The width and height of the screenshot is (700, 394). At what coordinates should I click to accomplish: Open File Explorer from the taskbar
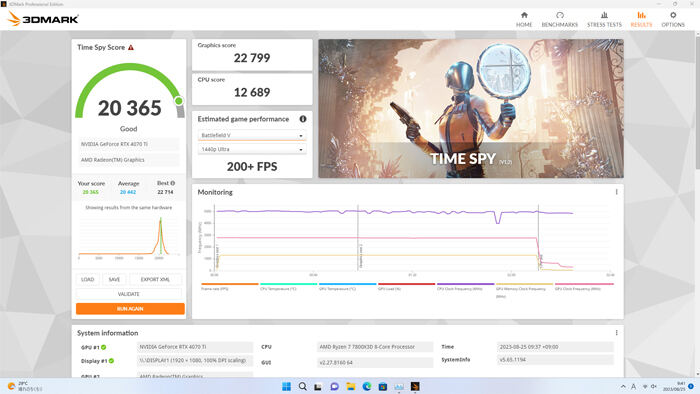coord(351,386)
